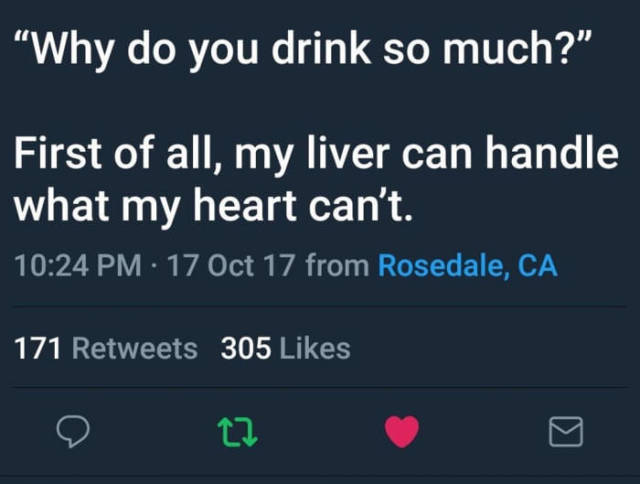View the 171 Retweets list
640x484 pixels.
click(105, 348)
